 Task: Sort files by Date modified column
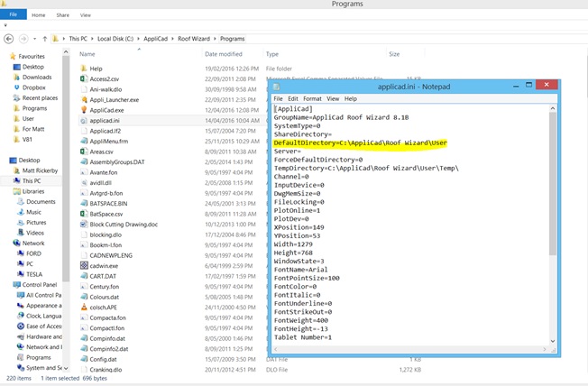click(223, 54)
